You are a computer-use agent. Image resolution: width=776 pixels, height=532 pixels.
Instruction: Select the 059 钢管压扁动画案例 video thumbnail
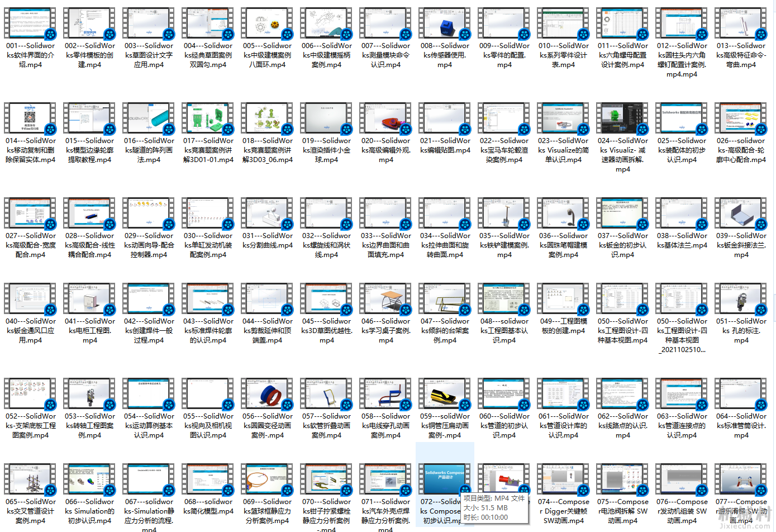click(x=445, y=394)
